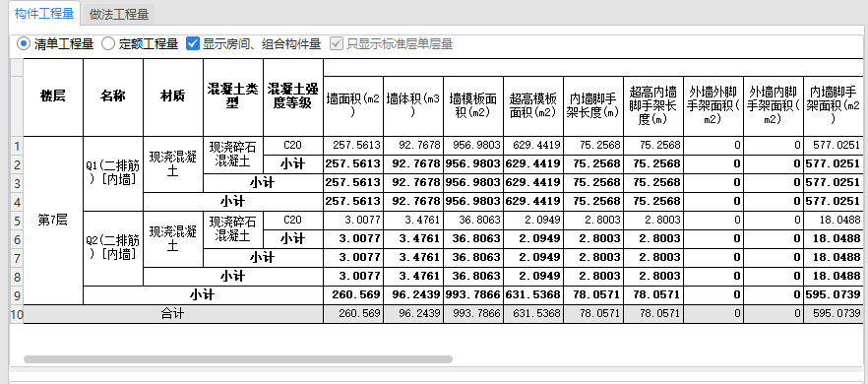Click the 楼层 column header
Screen dimensions: 868x384
tap(53, 97)
